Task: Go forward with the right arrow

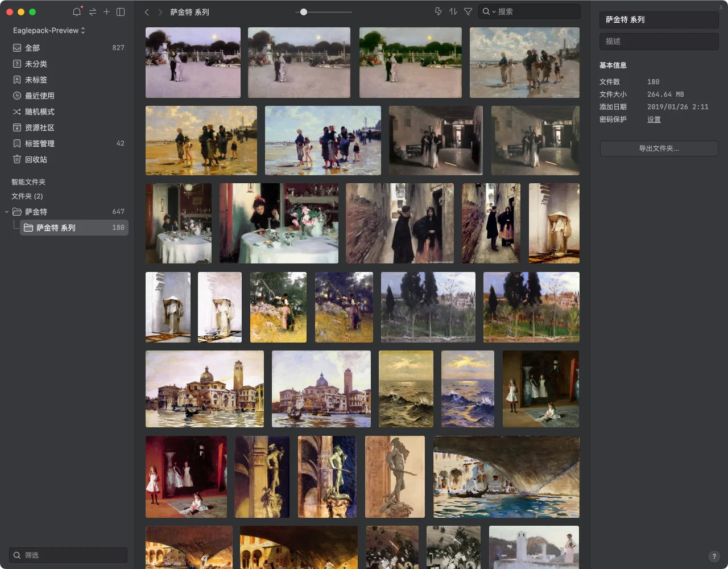Action: coord(160,12)
